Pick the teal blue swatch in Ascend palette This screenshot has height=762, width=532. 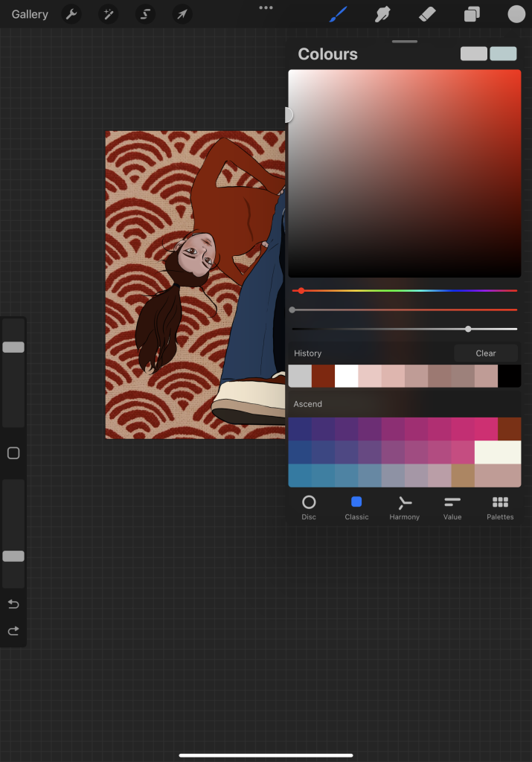pos(300,476)
